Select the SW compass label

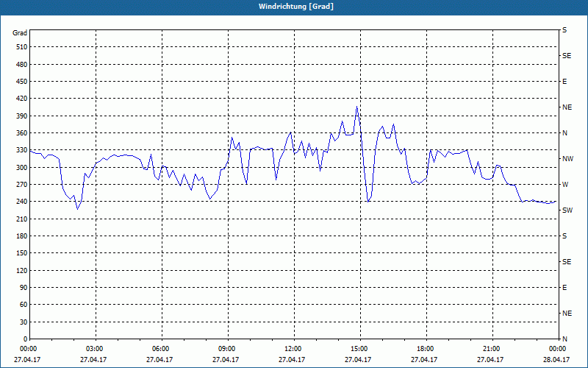coord(567,210)
